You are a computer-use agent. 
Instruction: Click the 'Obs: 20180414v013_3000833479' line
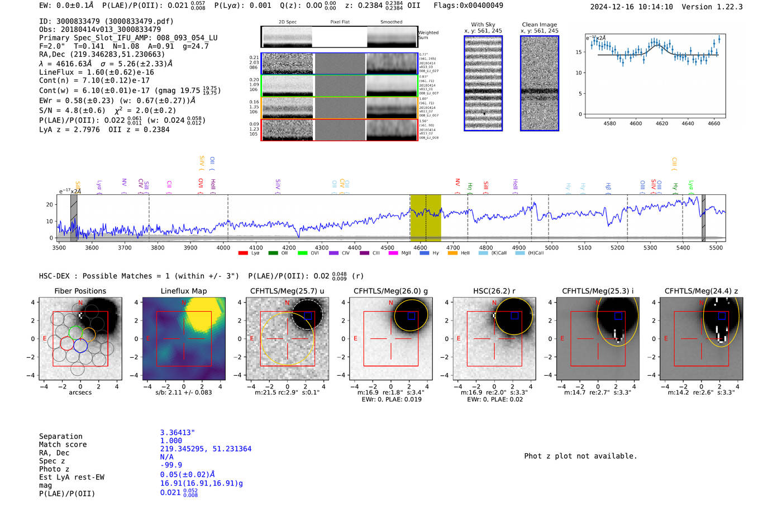click(x=100, y=30)
